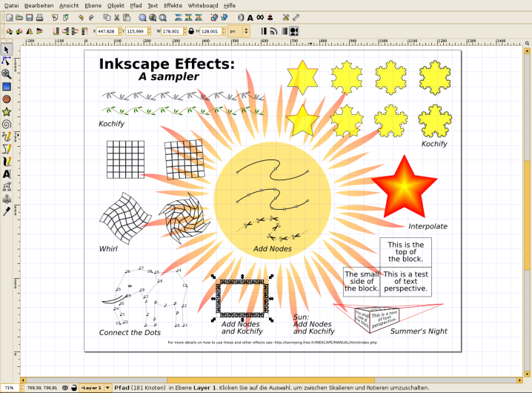The width and height of the screenshot is (532, 393).
Task: Click the Paste clipboard icon
Action: pyautogui.click(x=127, y=18)
